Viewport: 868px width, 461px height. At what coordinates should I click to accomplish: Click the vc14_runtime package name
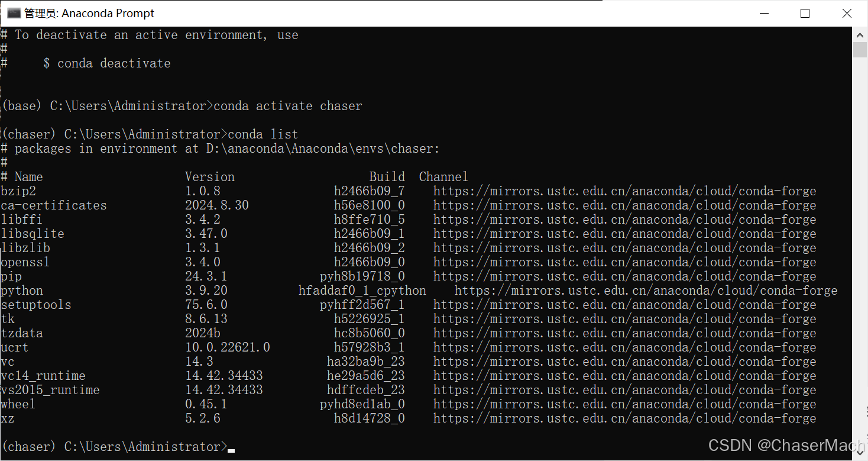pos(43,376)
